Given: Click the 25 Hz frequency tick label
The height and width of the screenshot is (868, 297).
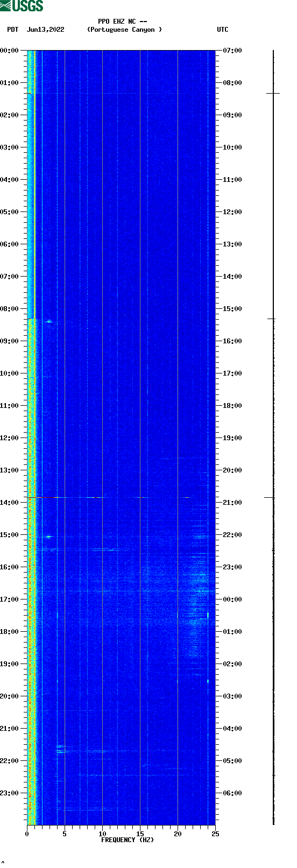Looking at the screenshot, I should click(x=215, y=834).
